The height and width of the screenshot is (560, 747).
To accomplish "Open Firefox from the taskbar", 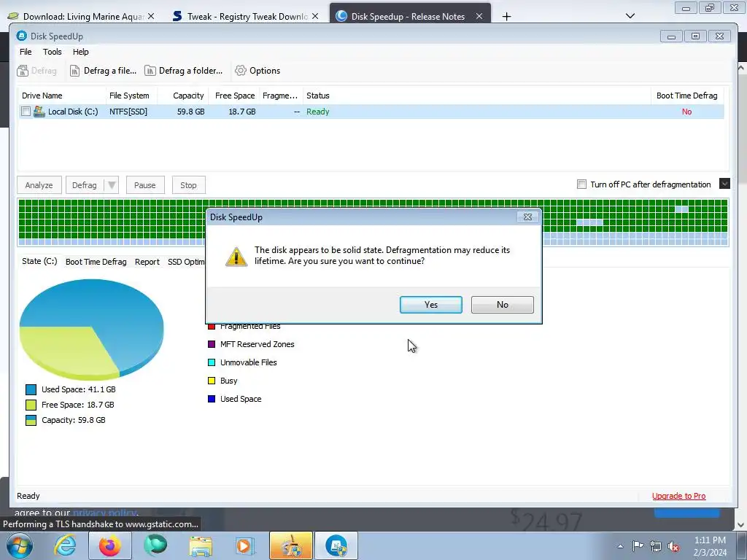I will click(109, 545).
